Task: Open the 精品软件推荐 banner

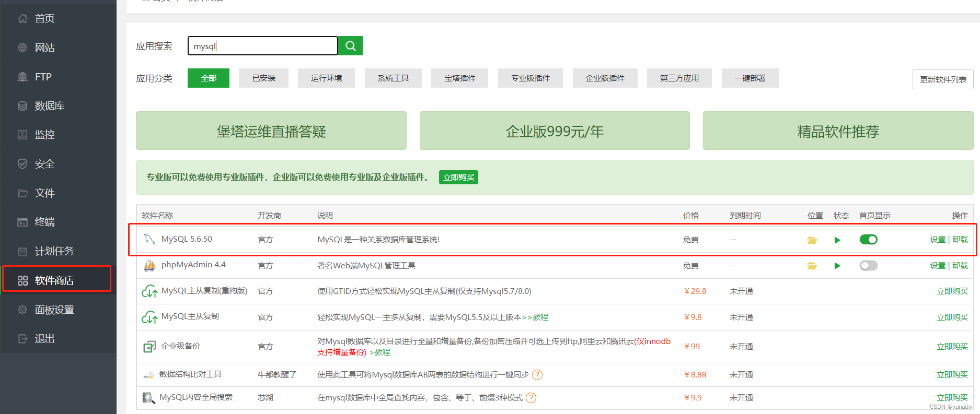Action: click(838, 131)
